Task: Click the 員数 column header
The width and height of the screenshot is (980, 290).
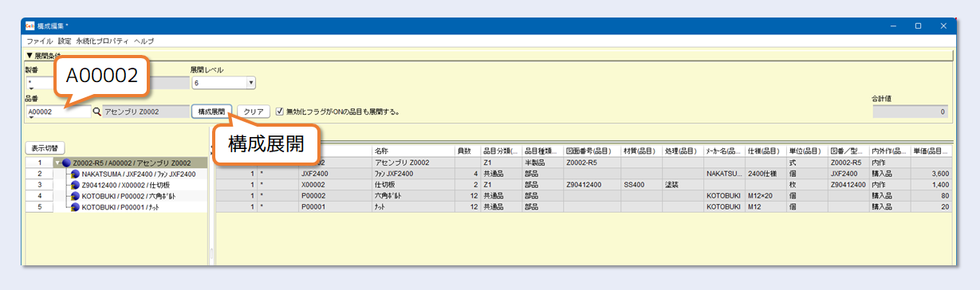Action: point(467,151)
